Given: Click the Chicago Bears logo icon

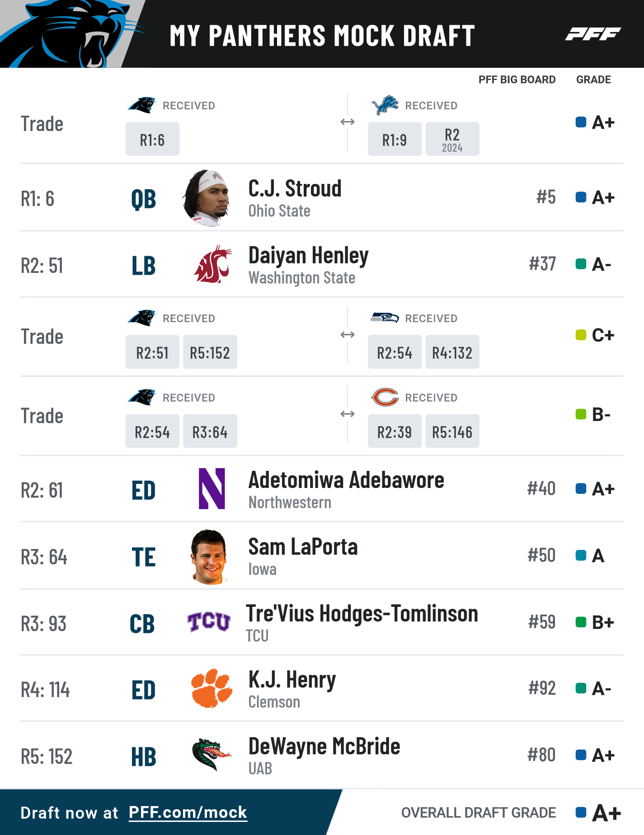Looking at the screenshot, I should tap(385, 397).
